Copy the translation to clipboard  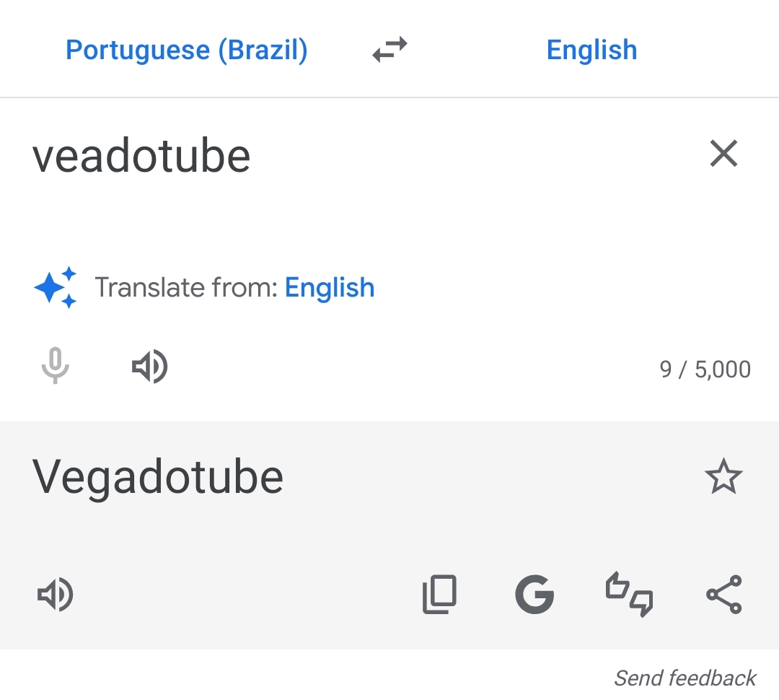click(x=439, y=595)
